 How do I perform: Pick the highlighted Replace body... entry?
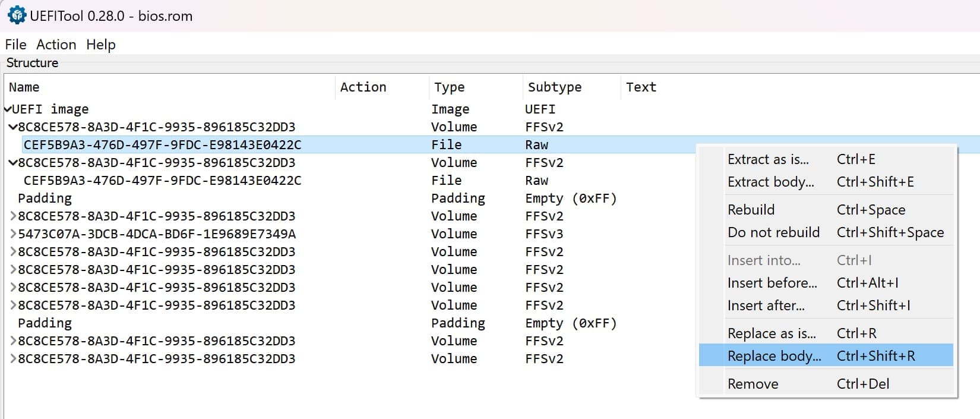click(826, 355)
